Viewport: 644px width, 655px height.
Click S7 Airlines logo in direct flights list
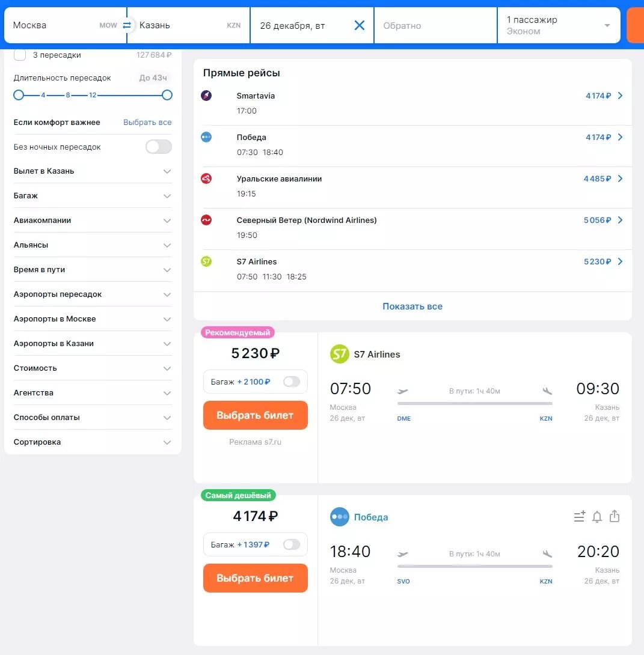pyautogui.click(x=206, y=261)
